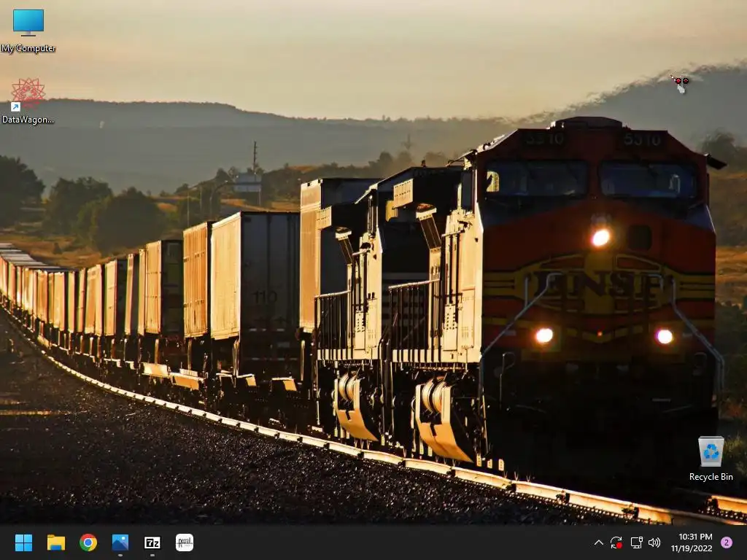The height and width of the screenshot is (560, 747).
Task: Open the 7-Zip taskbar app
Action: [152, 542]
